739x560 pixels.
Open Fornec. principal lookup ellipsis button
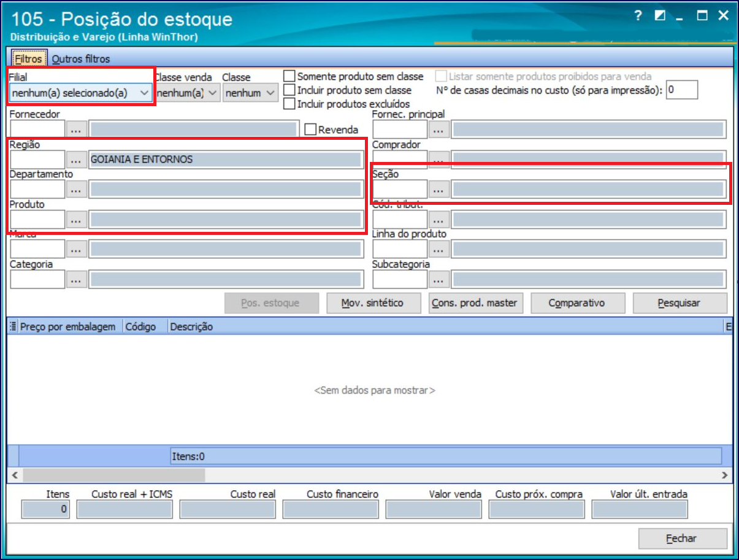438,130
